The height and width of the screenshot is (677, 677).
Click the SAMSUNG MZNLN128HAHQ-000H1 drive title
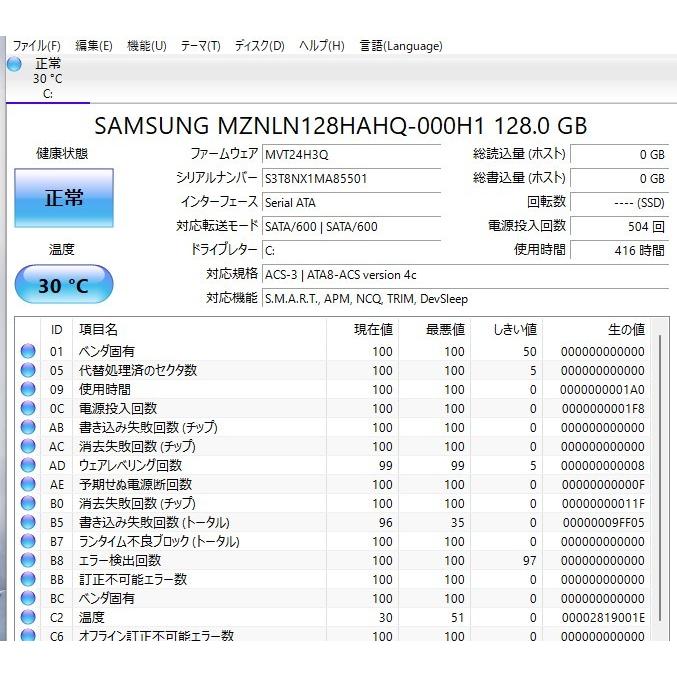click(x=340, y=126)
